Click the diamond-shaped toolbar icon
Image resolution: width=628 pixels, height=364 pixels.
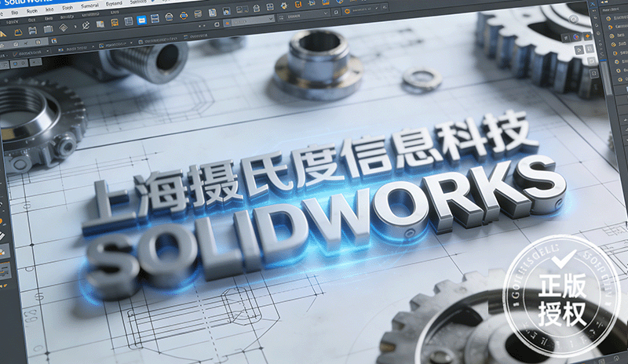click(64, 27)
